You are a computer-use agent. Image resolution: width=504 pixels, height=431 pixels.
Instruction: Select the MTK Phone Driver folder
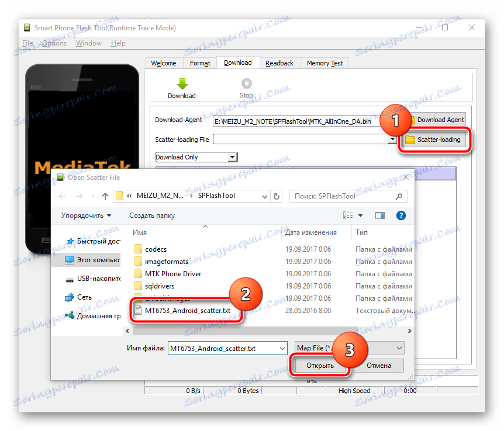pyautogui.click(x=173, y=274)
